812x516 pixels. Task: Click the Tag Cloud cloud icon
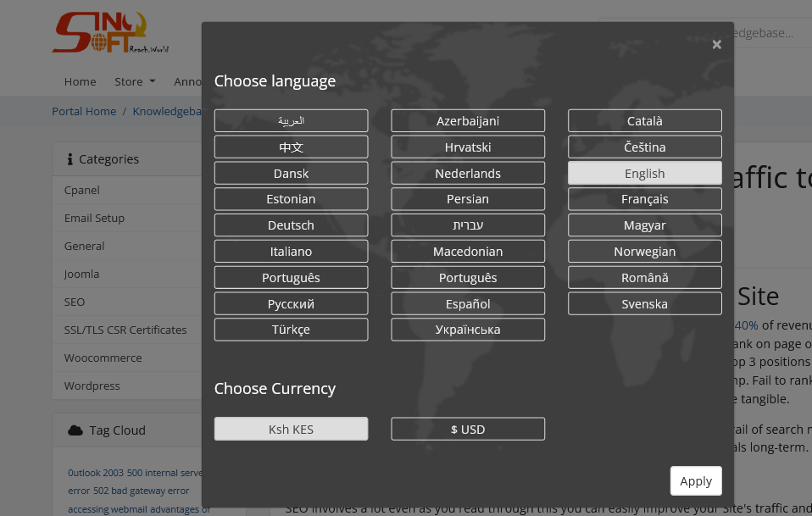pyautogui.click(x=75, y=430)
